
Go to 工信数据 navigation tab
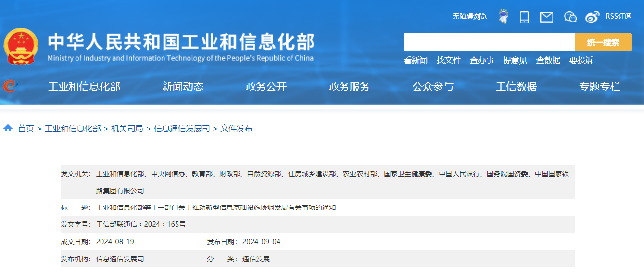[516, 87]
